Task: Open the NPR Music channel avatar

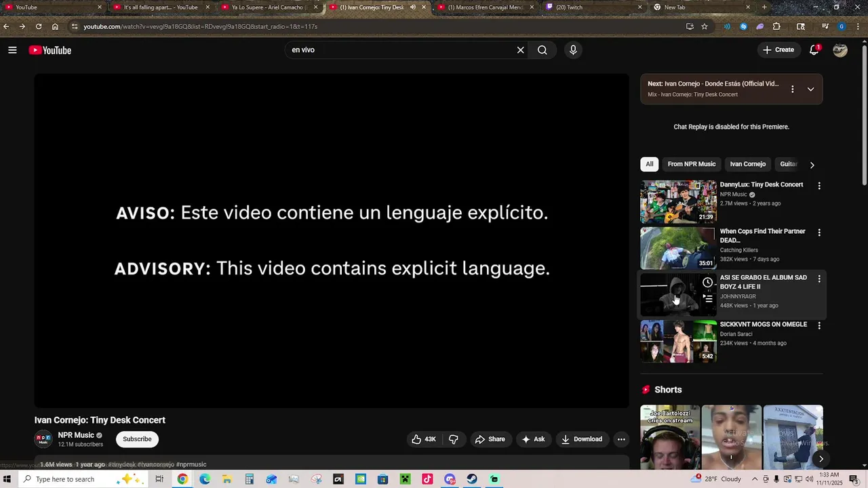Action: tap(43, 439)
